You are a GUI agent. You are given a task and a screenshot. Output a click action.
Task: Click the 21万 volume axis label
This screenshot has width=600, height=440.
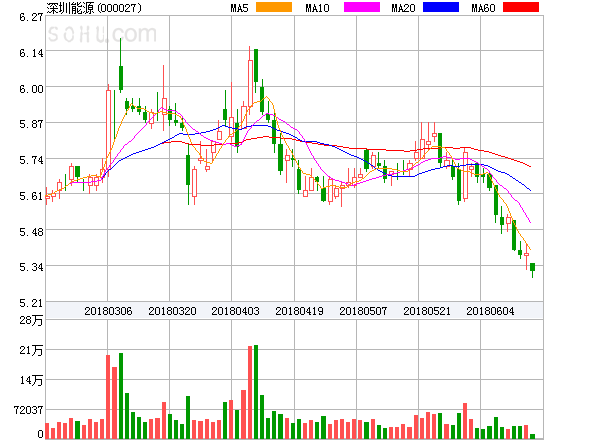[31, 350]
